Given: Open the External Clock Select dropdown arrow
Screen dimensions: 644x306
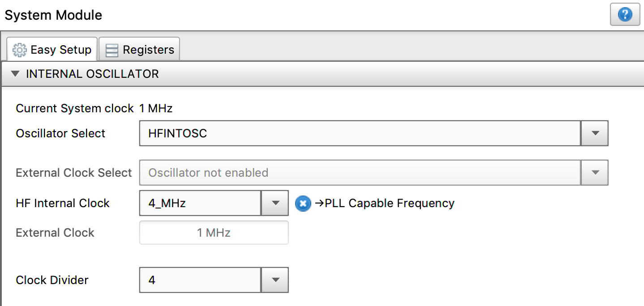Looking at the screenshot, I should pos(595,173).
